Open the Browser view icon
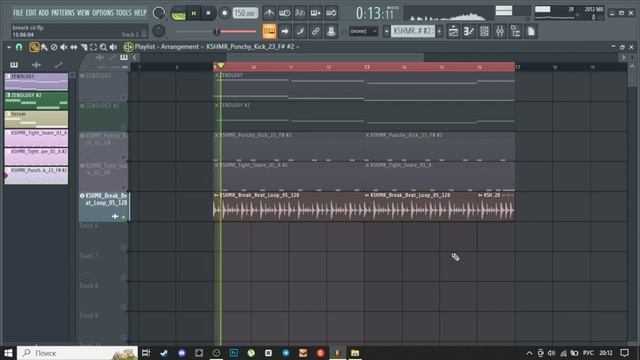 click(x=515, y=31)
